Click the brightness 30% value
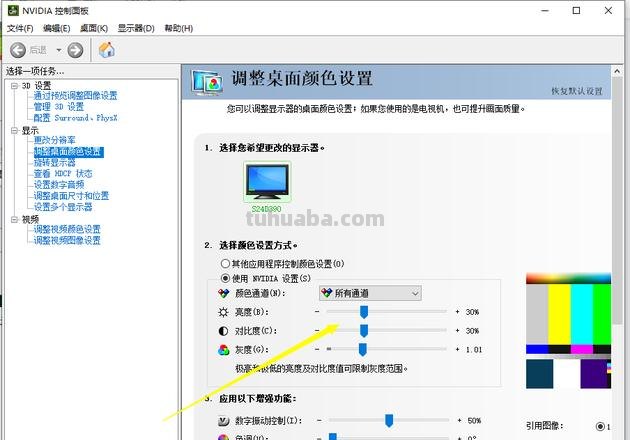630x440 pixels. coord(472,312)
